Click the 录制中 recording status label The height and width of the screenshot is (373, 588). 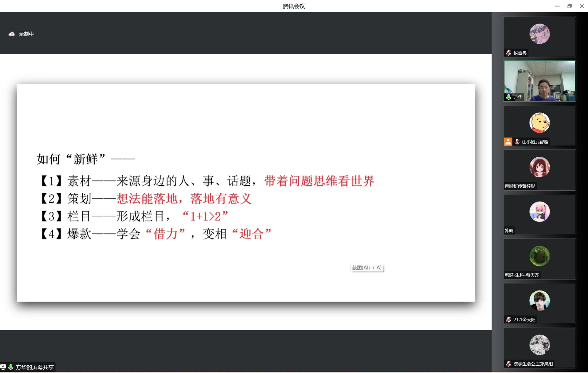coord(26,34)
